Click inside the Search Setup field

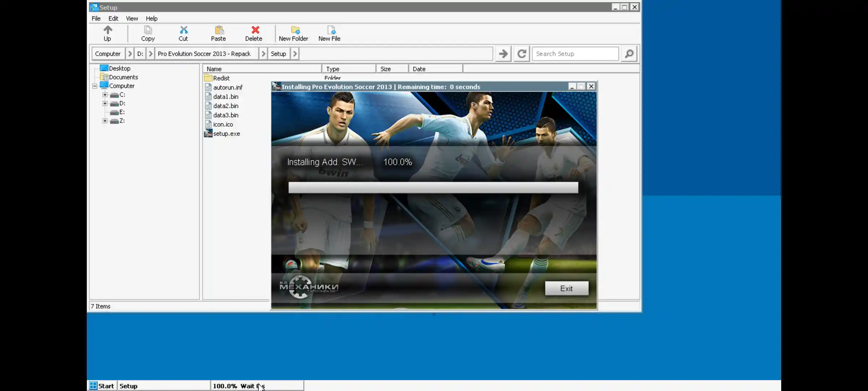[x=575, y=54]
